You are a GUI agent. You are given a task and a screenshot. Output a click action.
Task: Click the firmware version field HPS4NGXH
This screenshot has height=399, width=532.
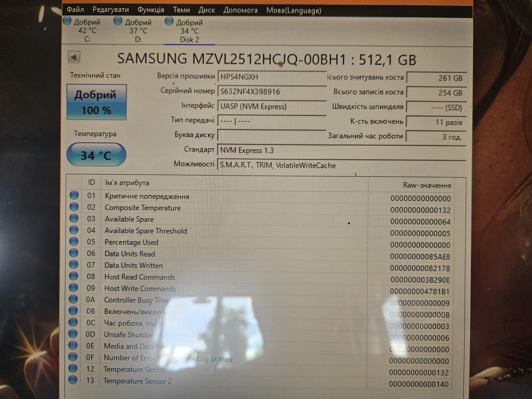click(x=272, y=77)
